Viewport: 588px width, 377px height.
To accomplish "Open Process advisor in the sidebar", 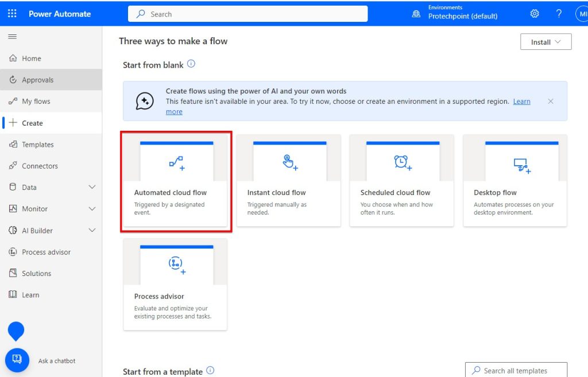I will 51,252.
